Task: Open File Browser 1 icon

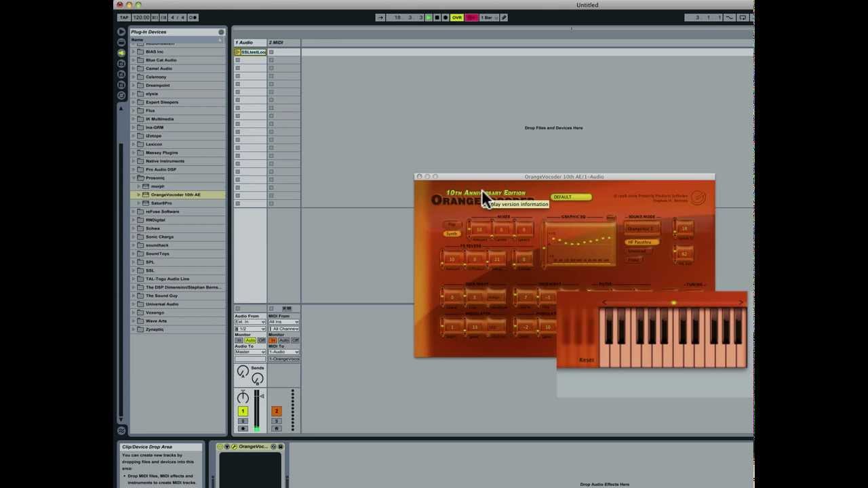Action: tap(121, 64)
